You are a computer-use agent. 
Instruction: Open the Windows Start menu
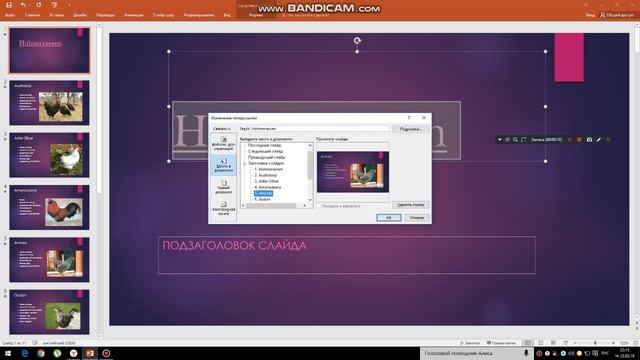pos(8,353)
